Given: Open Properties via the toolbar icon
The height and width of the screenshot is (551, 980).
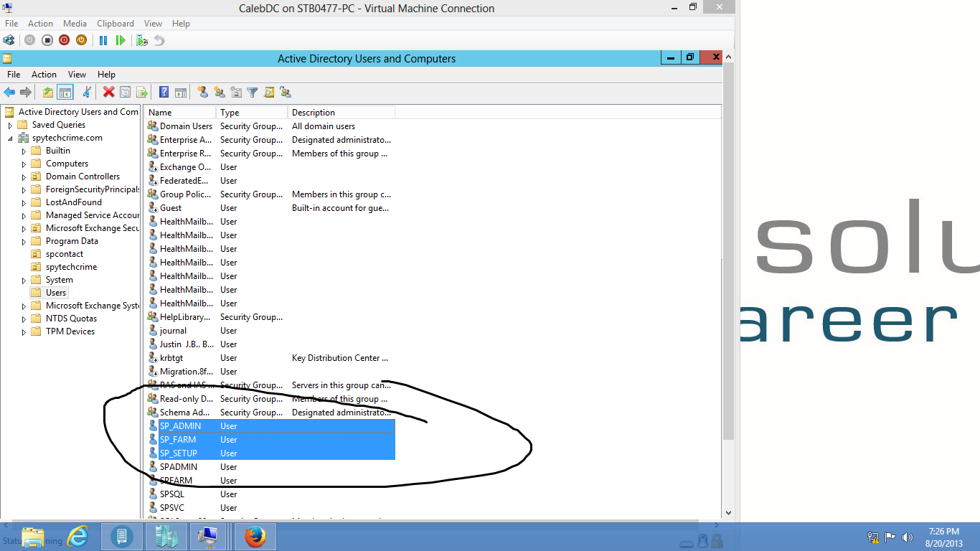Looking at the screenshot, I should 125,92.
